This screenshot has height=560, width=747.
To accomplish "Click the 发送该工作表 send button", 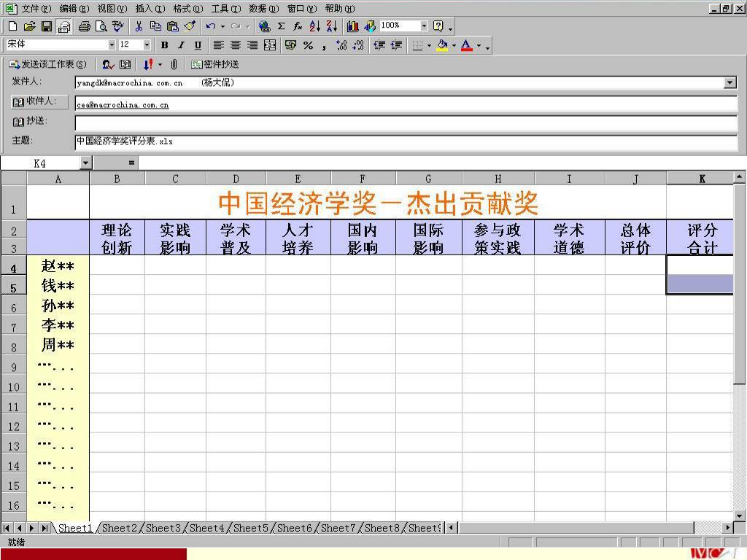I will pos(48,64).
